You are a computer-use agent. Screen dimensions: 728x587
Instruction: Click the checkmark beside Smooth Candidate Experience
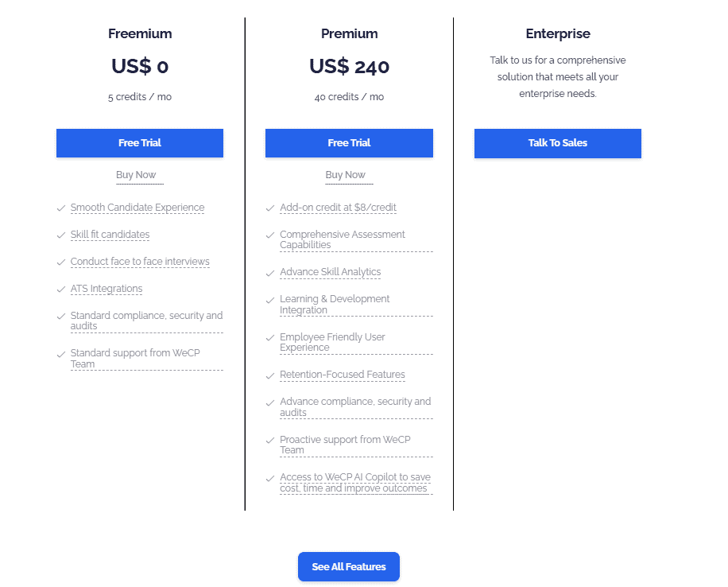[x=61, y=208]
